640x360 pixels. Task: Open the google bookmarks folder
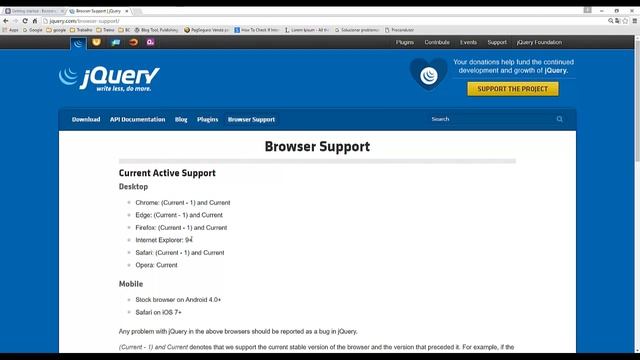tap(56, 30)
